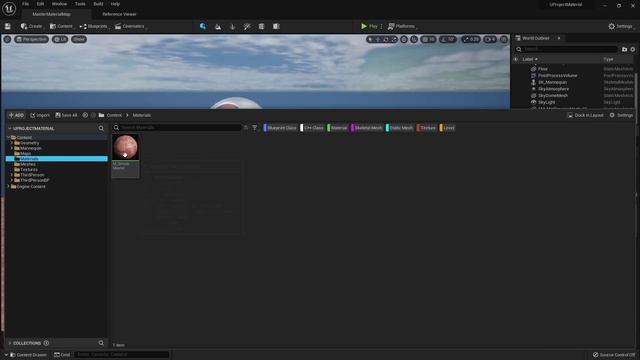The image size is (640, 360).
Task: Open the Create actor menu
Action: click(32, 26)
